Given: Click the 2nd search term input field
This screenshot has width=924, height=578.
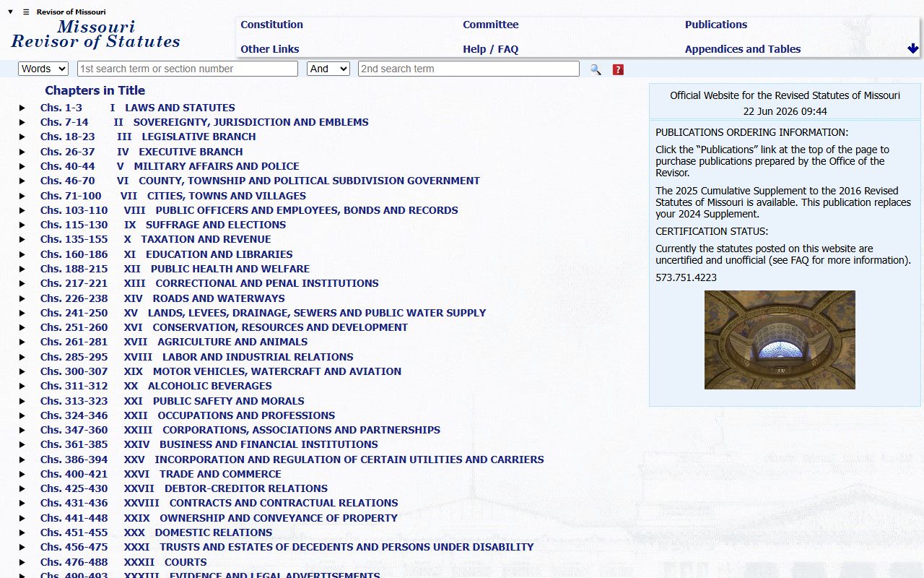Looking at the screenshot, I should point(468,69).
